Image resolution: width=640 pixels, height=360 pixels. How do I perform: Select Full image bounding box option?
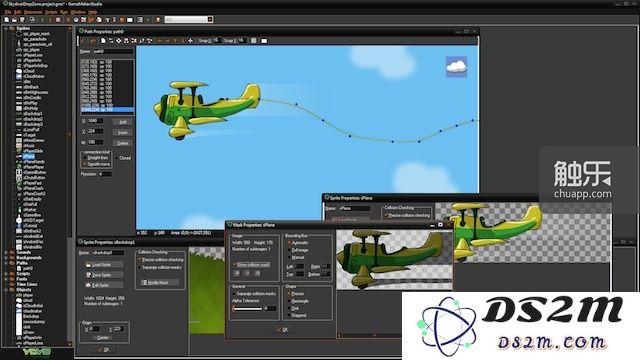(298, 250)
